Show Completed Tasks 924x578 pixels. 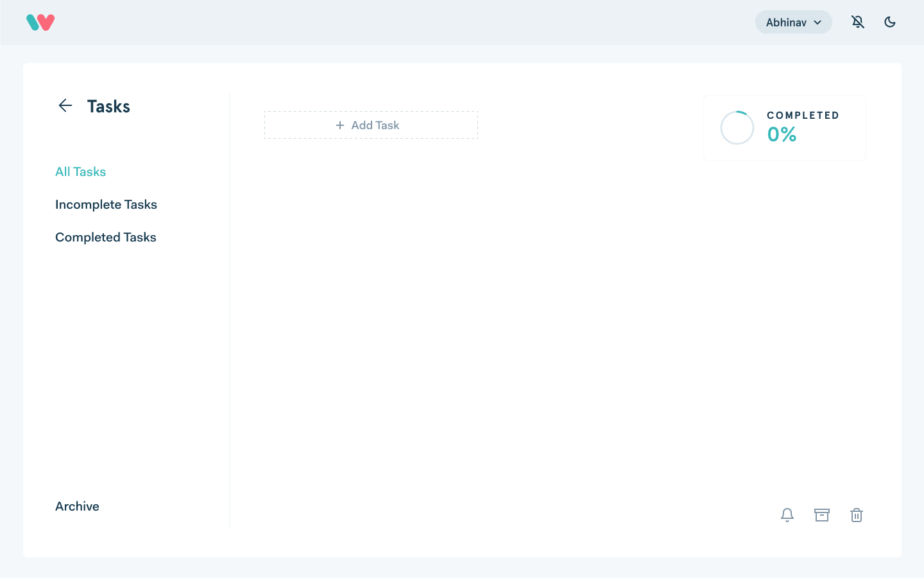pos(106,238)
